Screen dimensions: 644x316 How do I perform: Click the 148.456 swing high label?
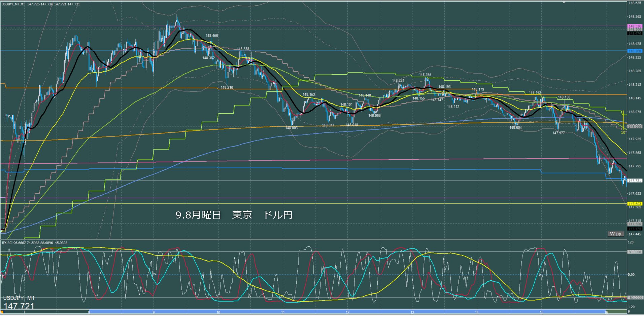[x=212, y=36]
